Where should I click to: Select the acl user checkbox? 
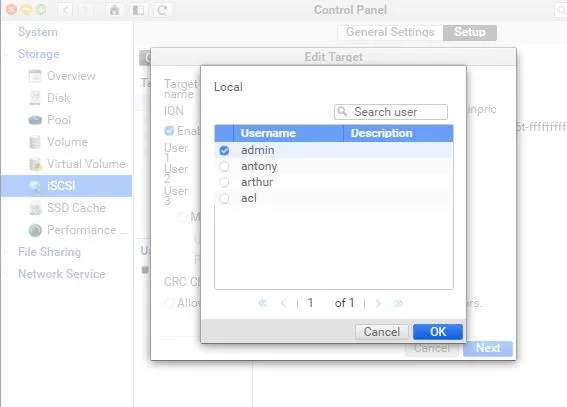224,198
